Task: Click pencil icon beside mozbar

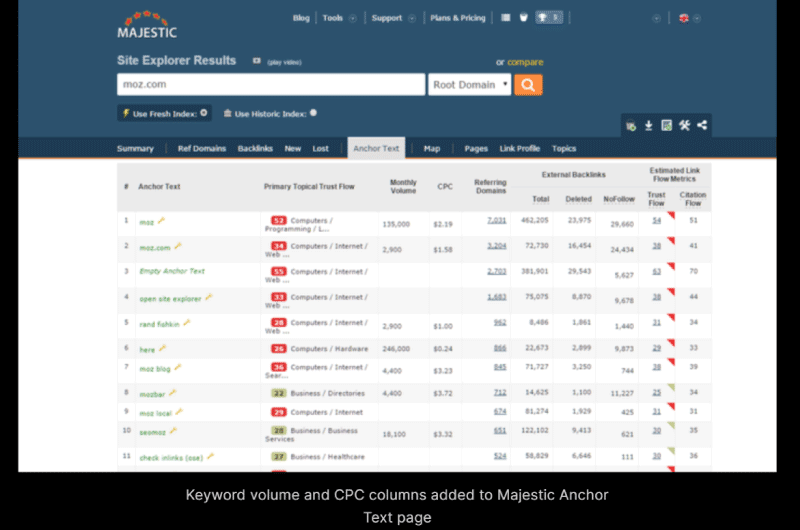Action: pyautogui.click(x=172, y=393)
